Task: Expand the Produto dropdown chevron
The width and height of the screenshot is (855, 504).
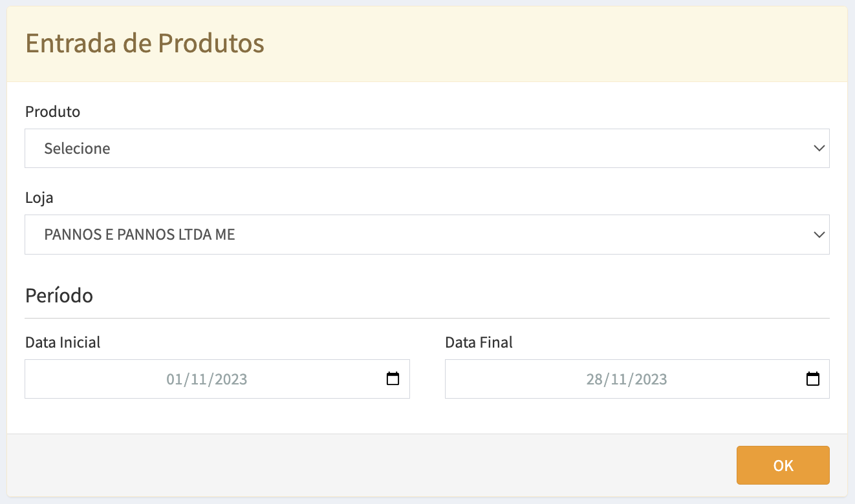Action: click(819, 148)
